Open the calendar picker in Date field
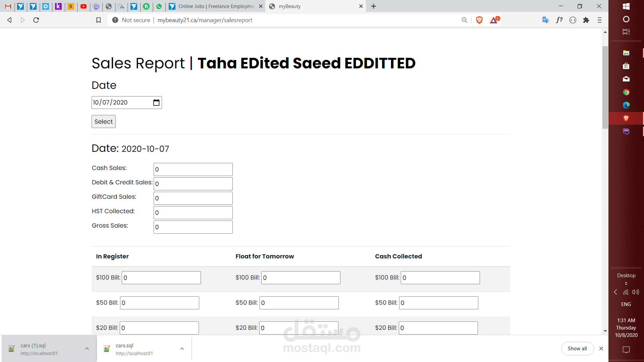This screenshot has height=362, width=644. tap(156, 103)
